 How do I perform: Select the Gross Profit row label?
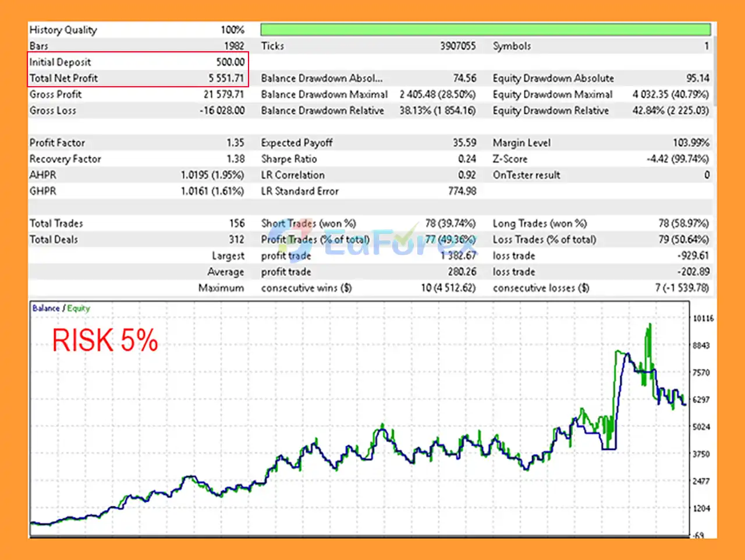[x=56, y=94]
